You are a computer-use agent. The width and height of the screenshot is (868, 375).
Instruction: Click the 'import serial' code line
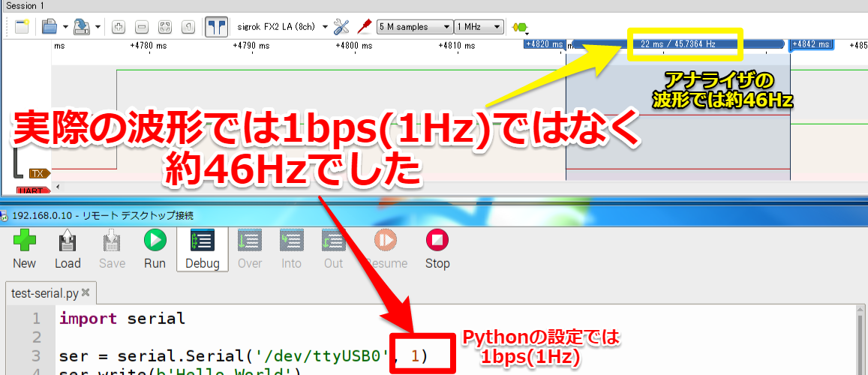122,319
